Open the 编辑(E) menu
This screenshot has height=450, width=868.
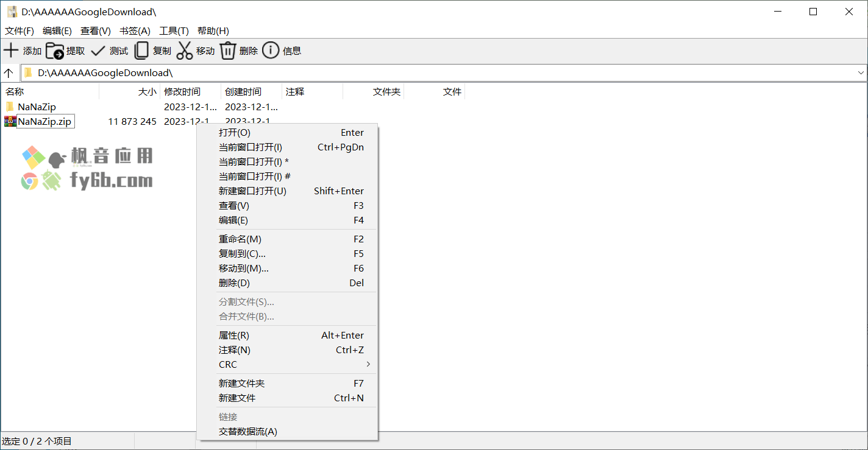click(57, 30)
